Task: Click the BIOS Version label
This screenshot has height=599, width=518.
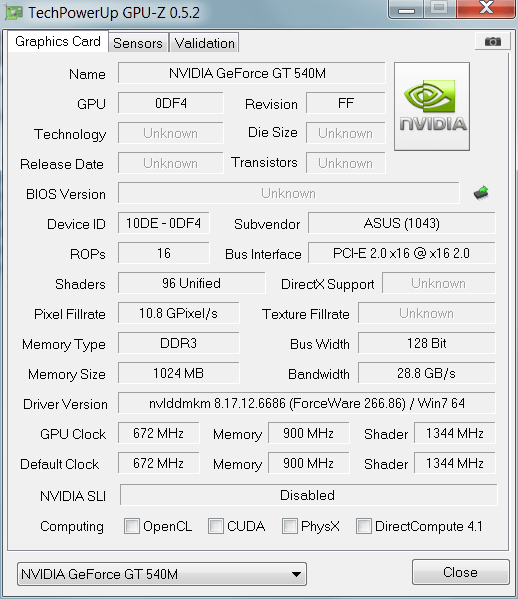Action: [x=66, y=194]
